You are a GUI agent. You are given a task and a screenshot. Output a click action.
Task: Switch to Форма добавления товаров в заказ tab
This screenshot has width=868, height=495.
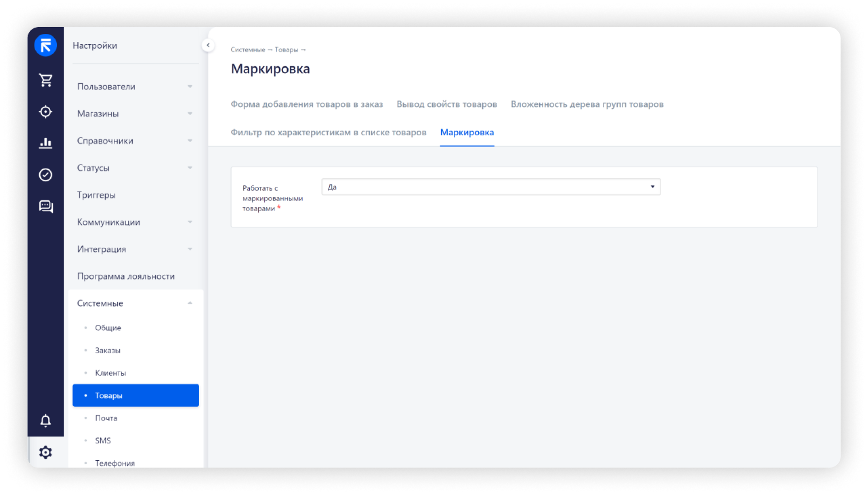(307, 104)
